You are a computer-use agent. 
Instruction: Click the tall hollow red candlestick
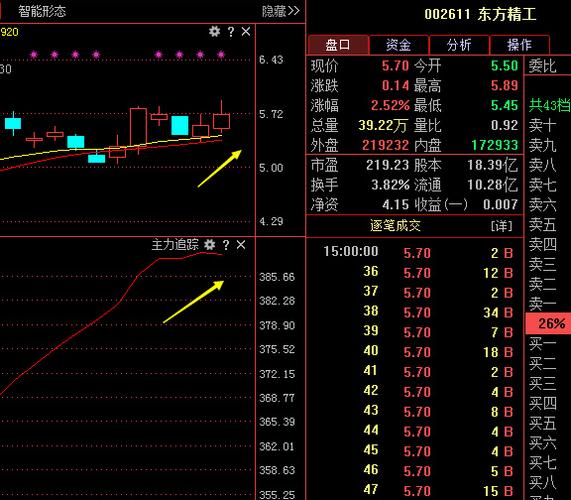point(138,127)
